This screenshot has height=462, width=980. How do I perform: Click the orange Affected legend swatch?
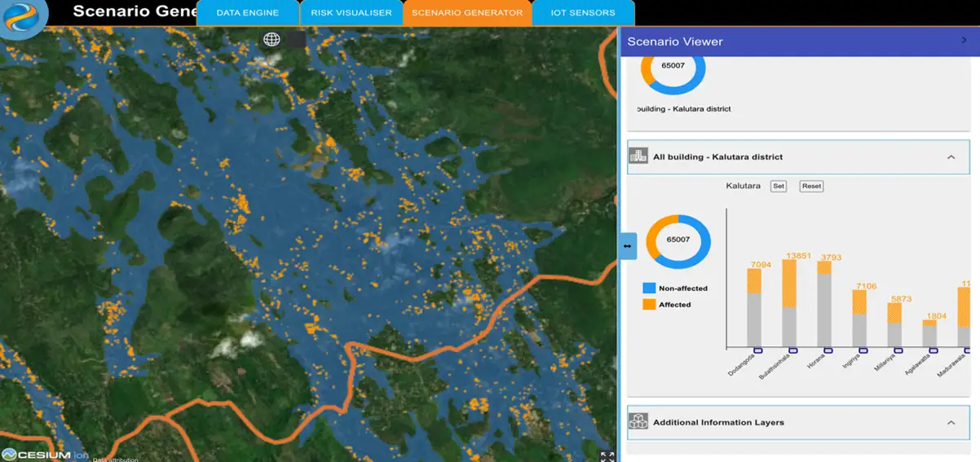click(x=649, y=305)
